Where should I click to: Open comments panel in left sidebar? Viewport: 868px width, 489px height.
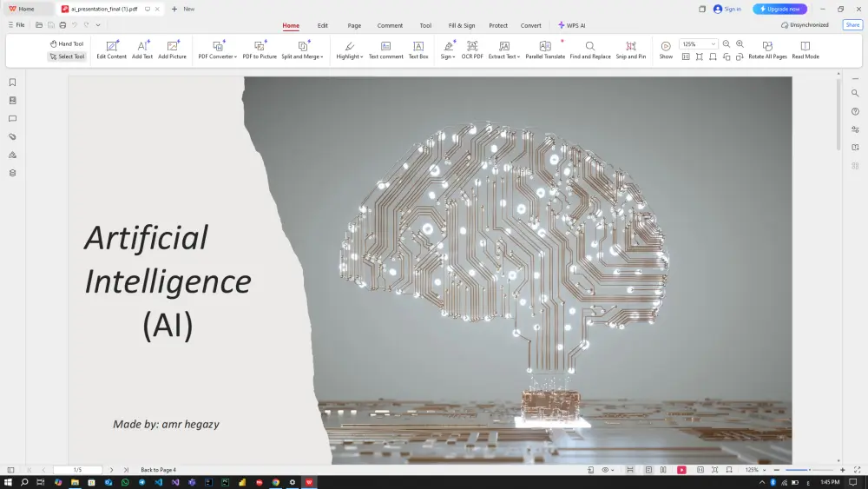coord(12,118)
